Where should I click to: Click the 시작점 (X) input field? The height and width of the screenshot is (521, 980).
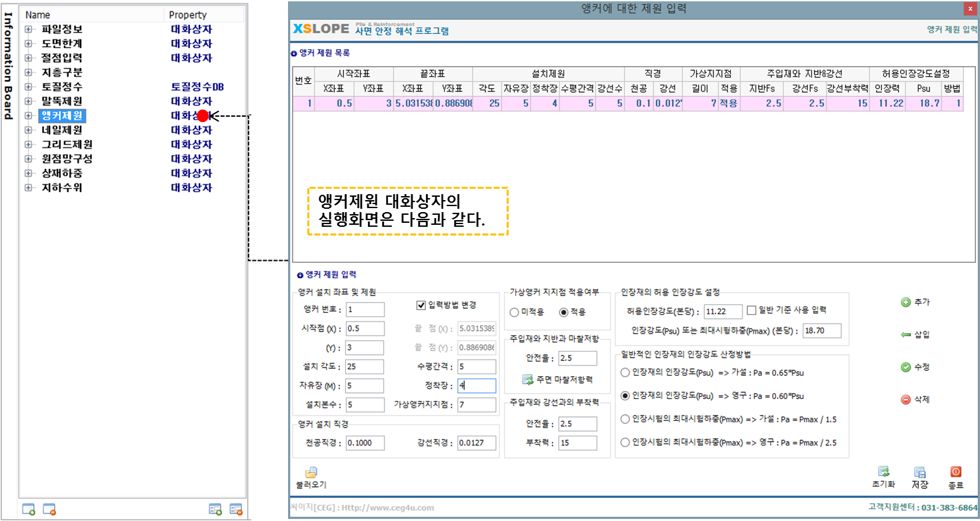365,328
